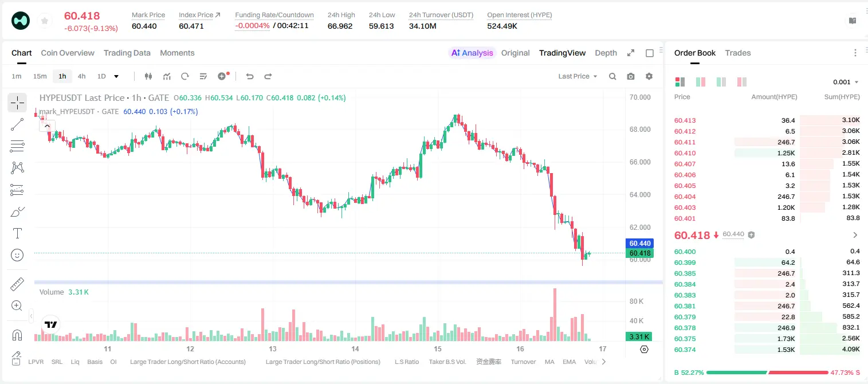
Task: Select the crosshair cursor tool
Action: coord(17,103)
